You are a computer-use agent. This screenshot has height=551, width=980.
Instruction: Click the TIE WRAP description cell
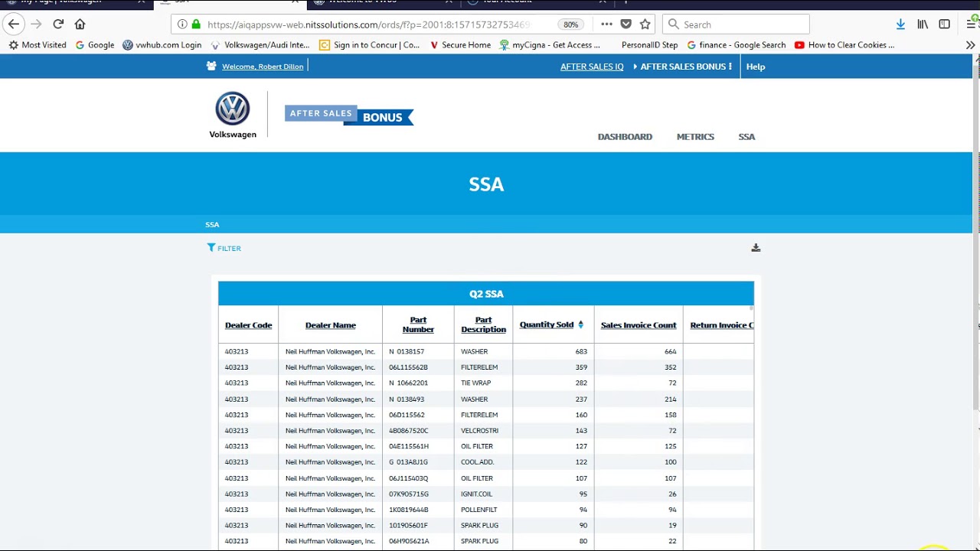point(475,383)
